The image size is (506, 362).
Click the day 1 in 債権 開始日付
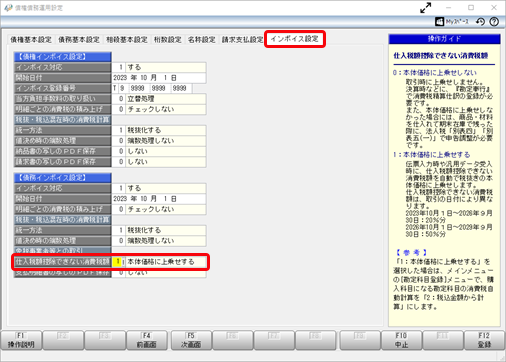pyautogui.click(x=165, y=78)
